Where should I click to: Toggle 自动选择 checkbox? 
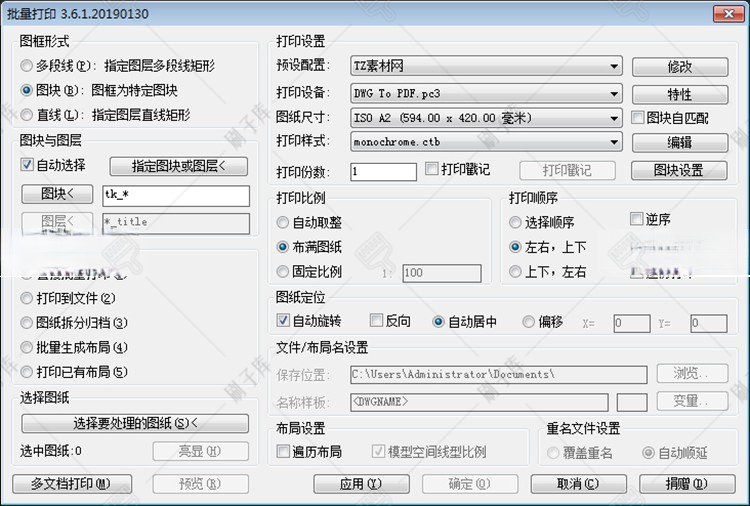click(27, 165)
